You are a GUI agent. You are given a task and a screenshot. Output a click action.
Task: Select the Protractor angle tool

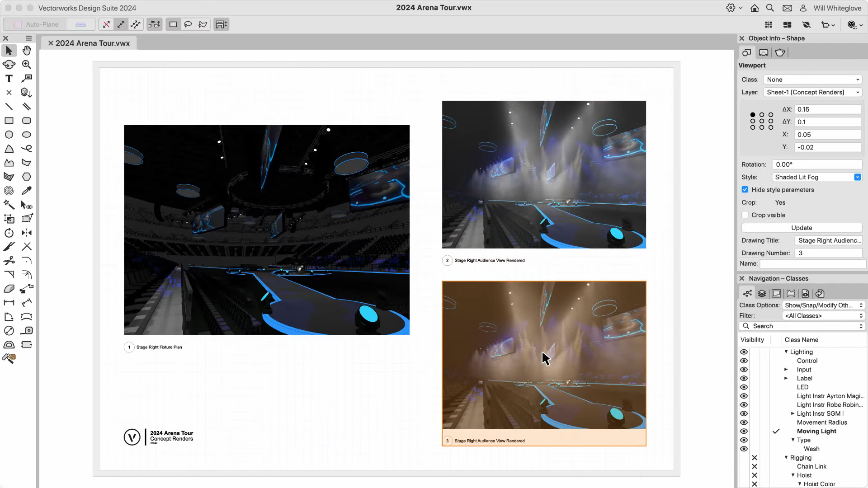pyautogui.click(x=9, y=345)
